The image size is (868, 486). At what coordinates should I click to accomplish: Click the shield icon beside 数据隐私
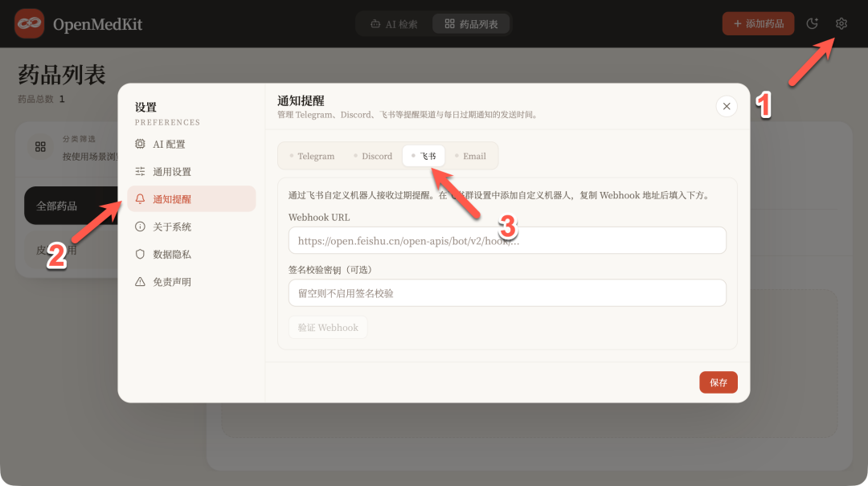click(140, 254)
